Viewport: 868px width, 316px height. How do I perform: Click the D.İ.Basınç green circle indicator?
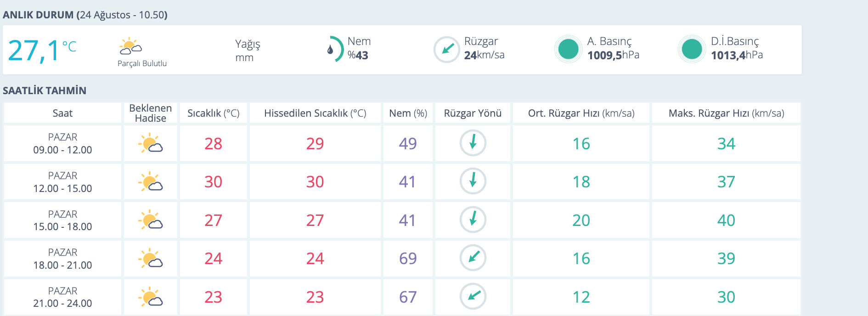(x=692, y=49)
